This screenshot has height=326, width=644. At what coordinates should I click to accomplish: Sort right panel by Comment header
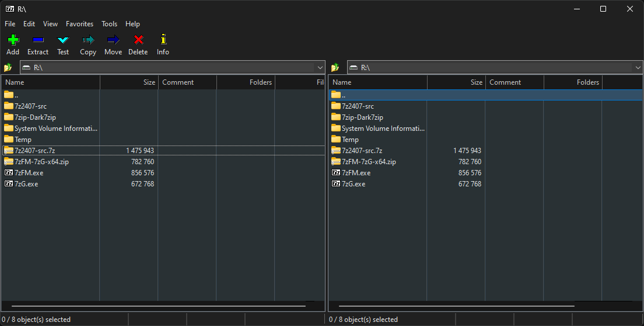(514, 82)
